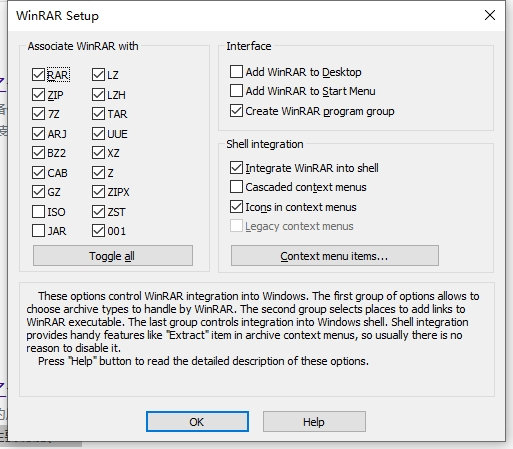The height and width of the screenshot is (449, 513).
Task: Open the Help button
Action: pyautogui.click(x=314, y=422)
